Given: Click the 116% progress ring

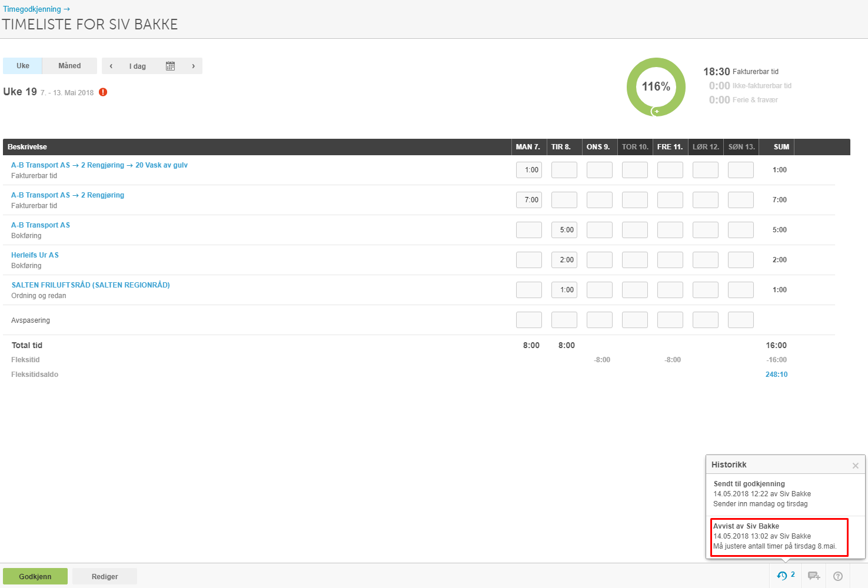Looking at the screenshot, I should coord(656,87).
